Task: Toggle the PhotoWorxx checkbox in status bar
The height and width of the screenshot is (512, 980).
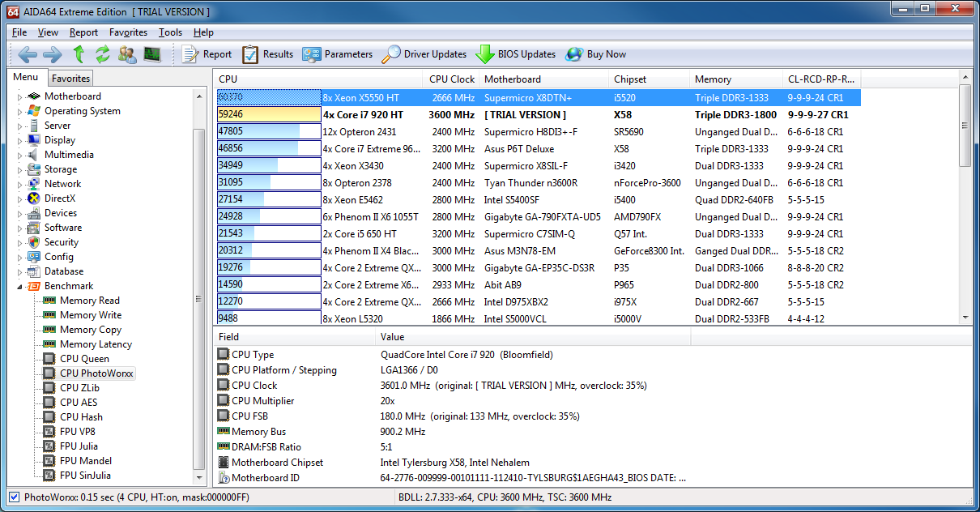Action: click(14, 497)
